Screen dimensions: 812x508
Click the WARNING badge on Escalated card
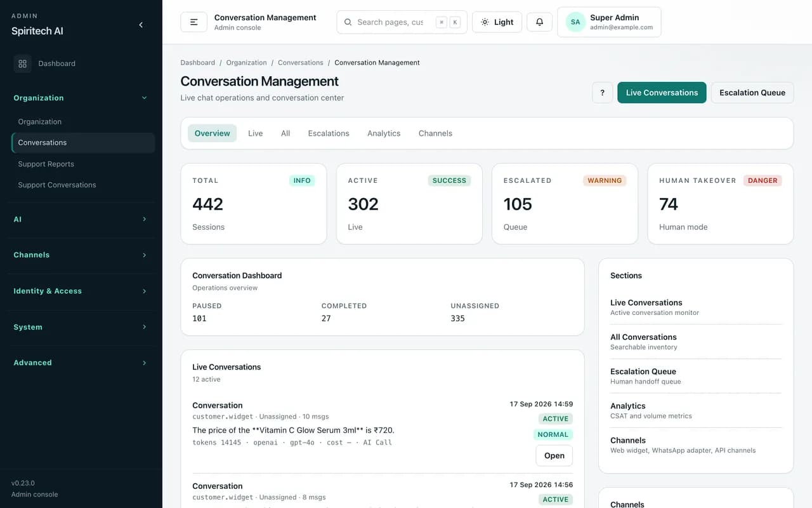[x=605, y=180]
